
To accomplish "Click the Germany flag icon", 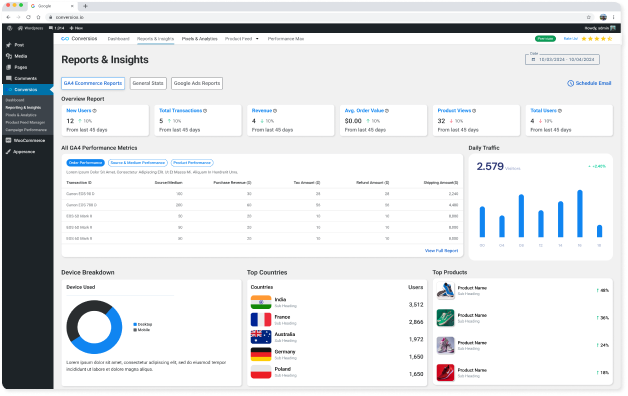I will 261,354.
